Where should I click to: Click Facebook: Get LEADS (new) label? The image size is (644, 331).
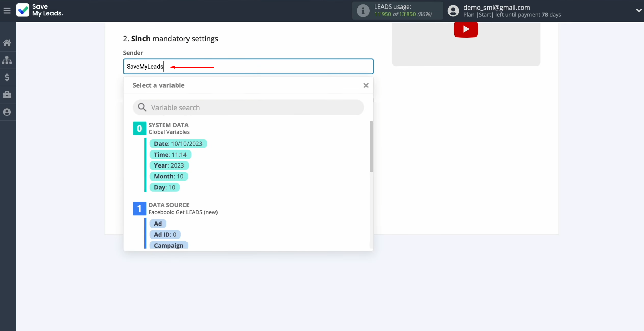(183, 212)
